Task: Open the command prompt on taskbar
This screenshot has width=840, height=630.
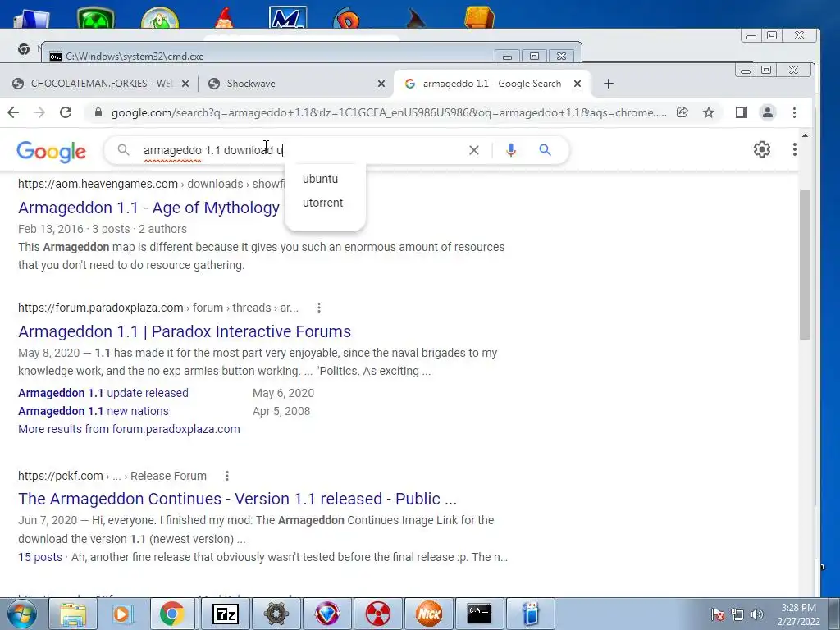Action: click(x=479, y=614)
